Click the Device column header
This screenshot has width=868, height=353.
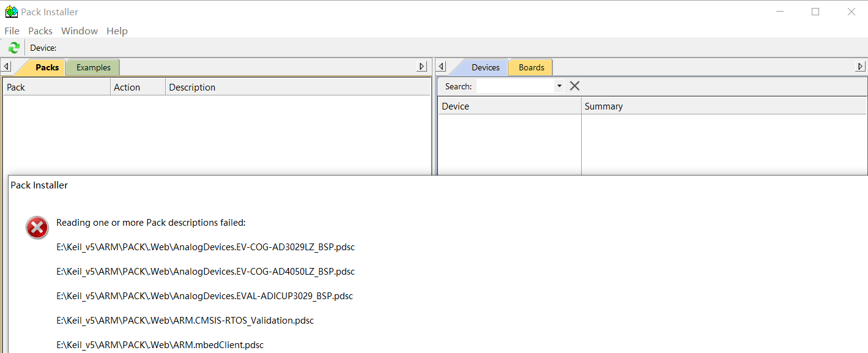pyautogui.click(x=510, y=106)
